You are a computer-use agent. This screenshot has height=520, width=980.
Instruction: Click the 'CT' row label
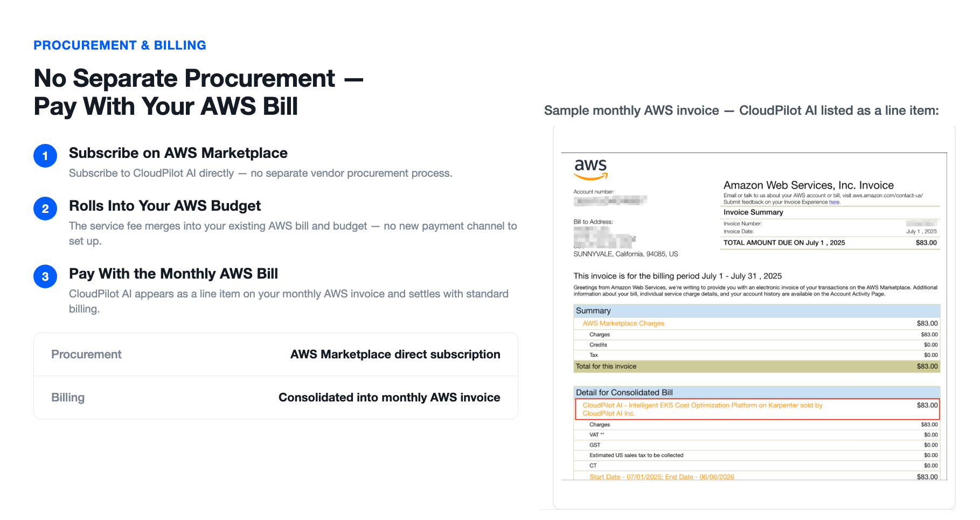coord(593,466)
